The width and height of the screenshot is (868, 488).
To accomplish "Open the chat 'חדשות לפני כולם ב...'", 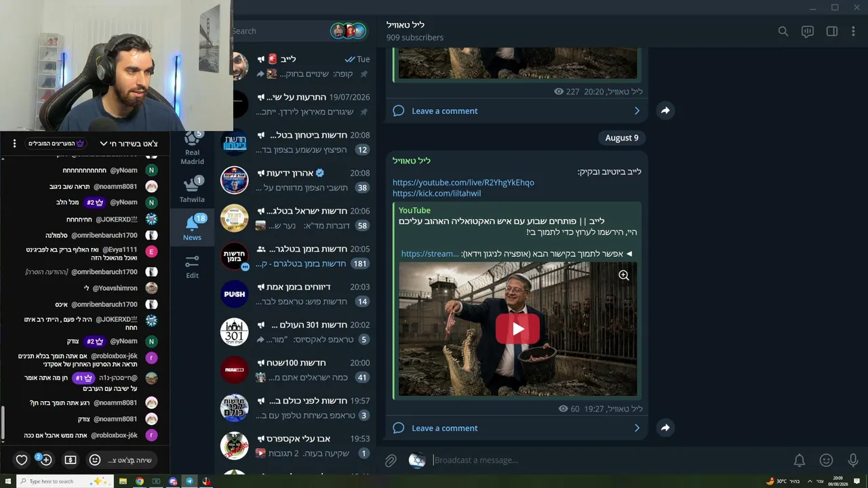I will tap(294, 408).
